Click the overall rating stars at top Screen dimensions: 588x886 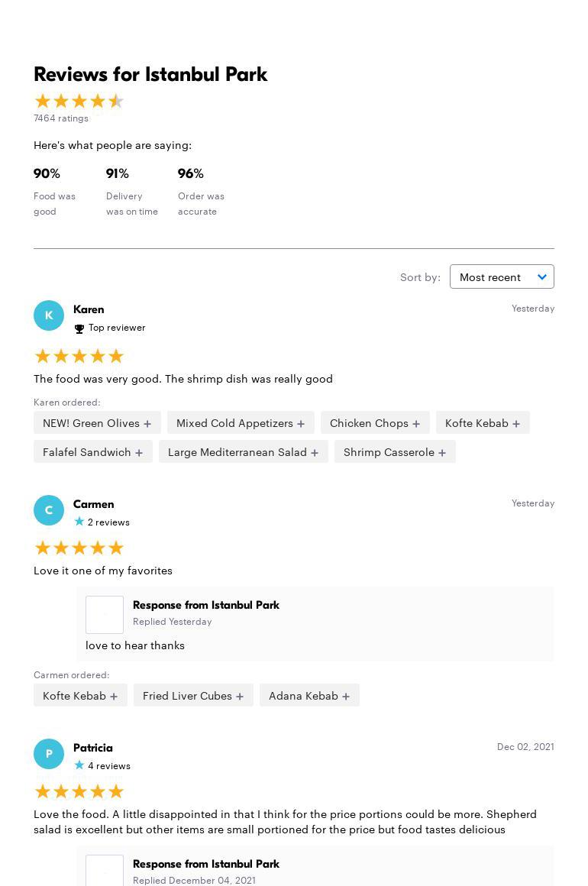pyautogui.click(x=79, y=101)
